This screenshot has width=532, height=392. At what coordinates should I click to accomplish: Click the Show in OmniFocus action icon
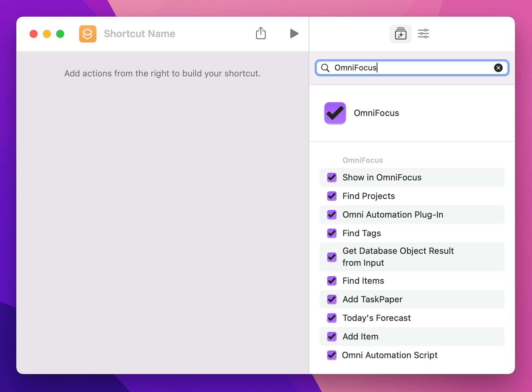pos(332,177)
